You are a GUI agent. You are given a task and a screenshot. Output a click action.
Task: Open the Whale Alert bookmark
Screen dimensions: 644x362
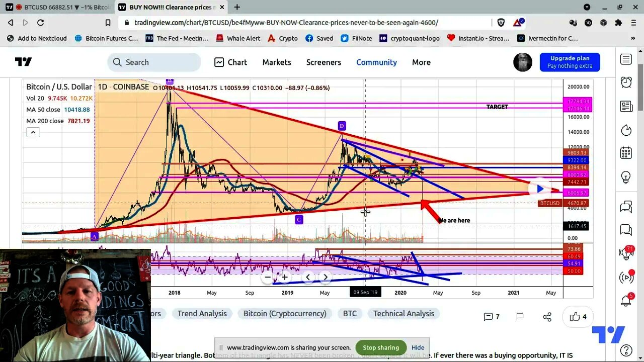238,38
